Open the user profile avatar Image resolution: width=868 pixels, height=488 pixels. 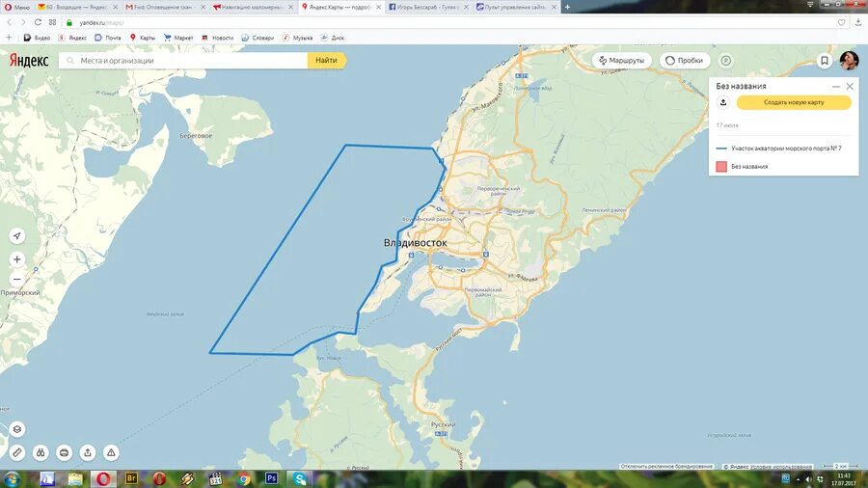coord(849,61)
